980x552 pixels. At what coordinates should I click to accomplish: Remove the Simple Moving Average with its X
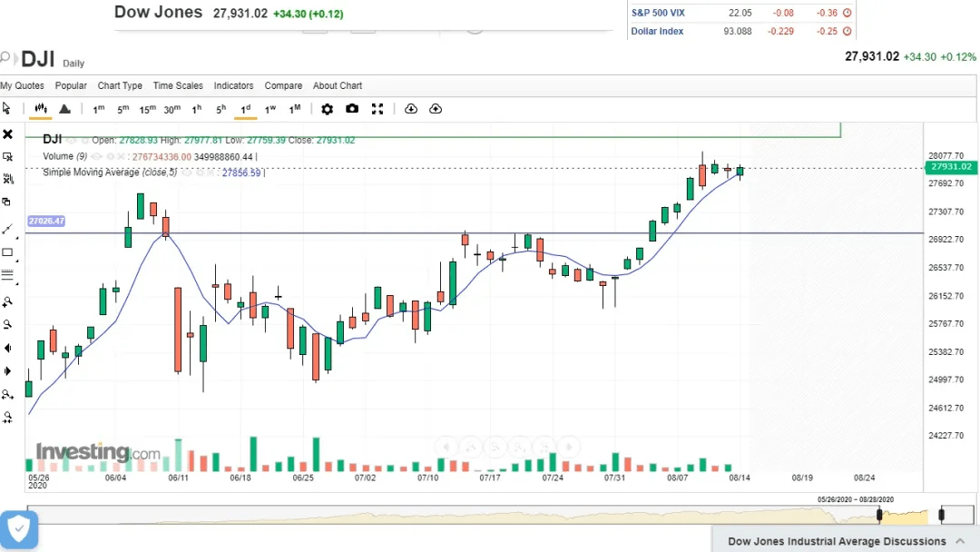pos(211,172)
